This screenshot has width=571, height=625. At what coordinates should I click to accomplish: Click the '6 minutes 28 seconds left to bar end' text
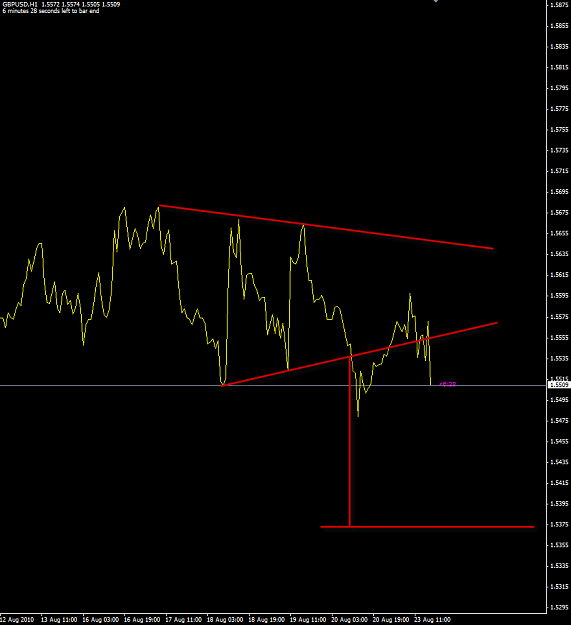tap(51, 11)
